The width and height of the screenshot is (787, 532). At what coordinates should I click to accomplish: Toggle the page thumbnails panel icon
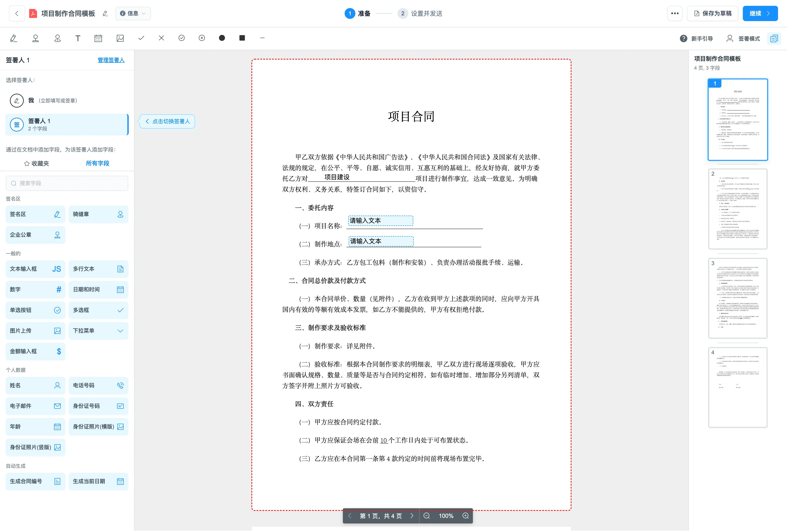pos(774,39)
